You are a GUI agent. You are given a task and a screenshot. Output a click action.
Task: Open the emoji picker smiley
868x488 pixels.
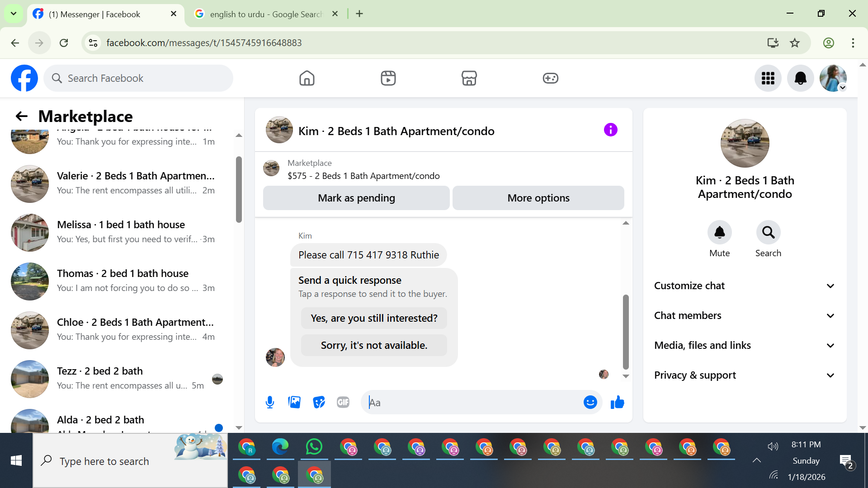pos(590,402)
